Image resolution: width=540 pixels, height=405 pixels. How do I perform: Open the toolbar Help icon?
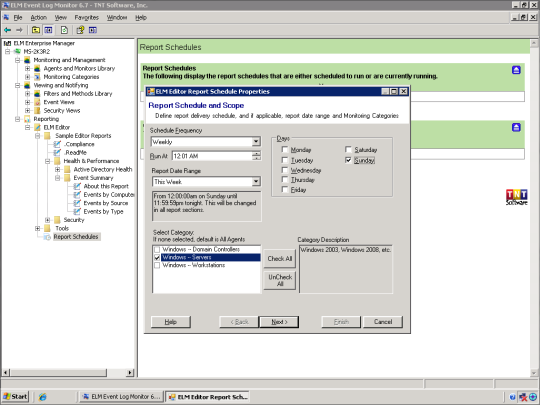80,30
